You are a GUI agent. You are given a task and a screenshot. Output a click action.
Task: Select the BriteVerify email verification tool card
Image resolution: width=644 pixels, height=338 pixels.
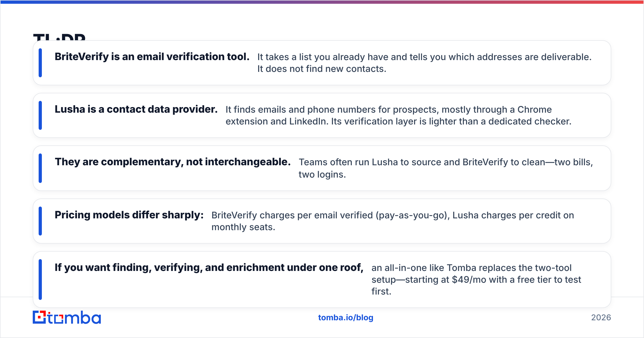pos(322,63)
